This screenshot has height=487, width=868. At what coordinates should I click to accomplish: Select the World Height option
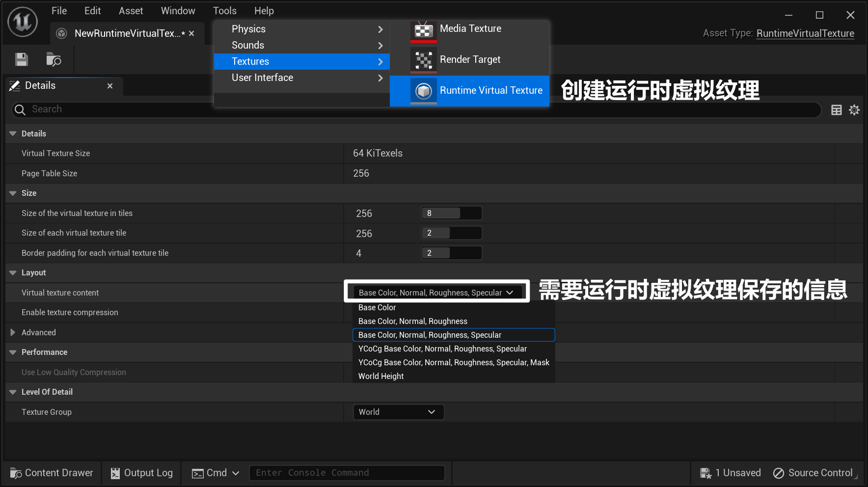click(454, 377)
